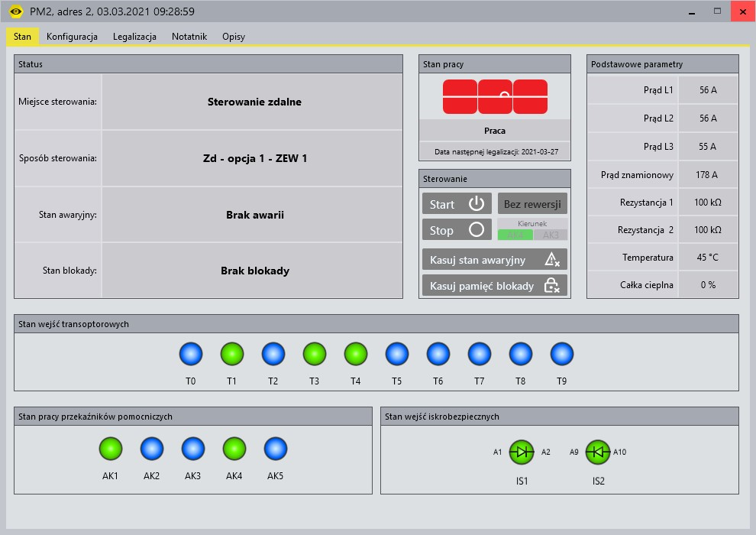Click 'Zd - opcja 1 - ZEW 1' value
This screenshot has width=756, height=535.
[x=254, y=158]
